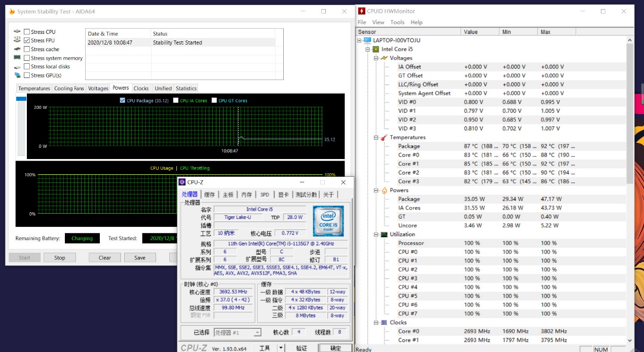Click the vertical slider left of power graph

(x=21, y=127)
